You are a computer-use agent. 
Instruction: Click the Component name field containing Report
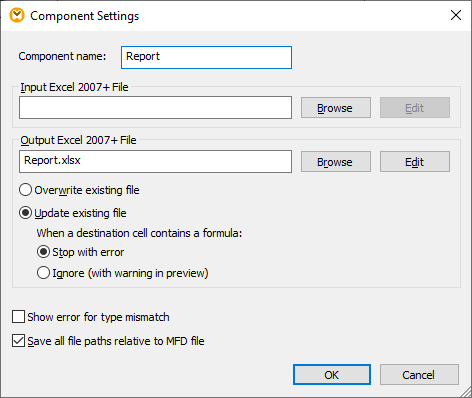pos(206,57)
